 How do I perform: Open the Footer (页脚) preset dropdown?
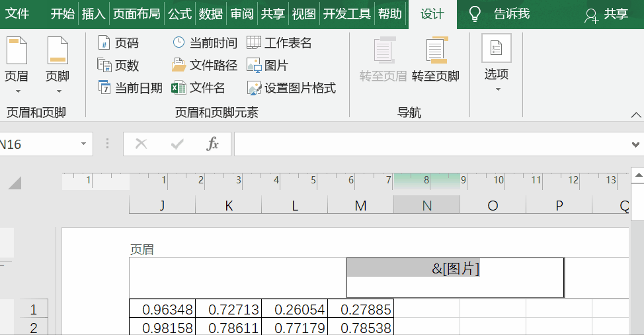[58, 65]
